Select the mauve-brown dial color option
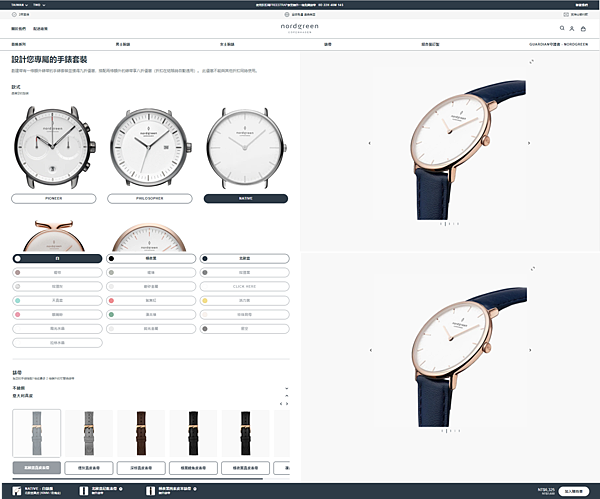 57,272
